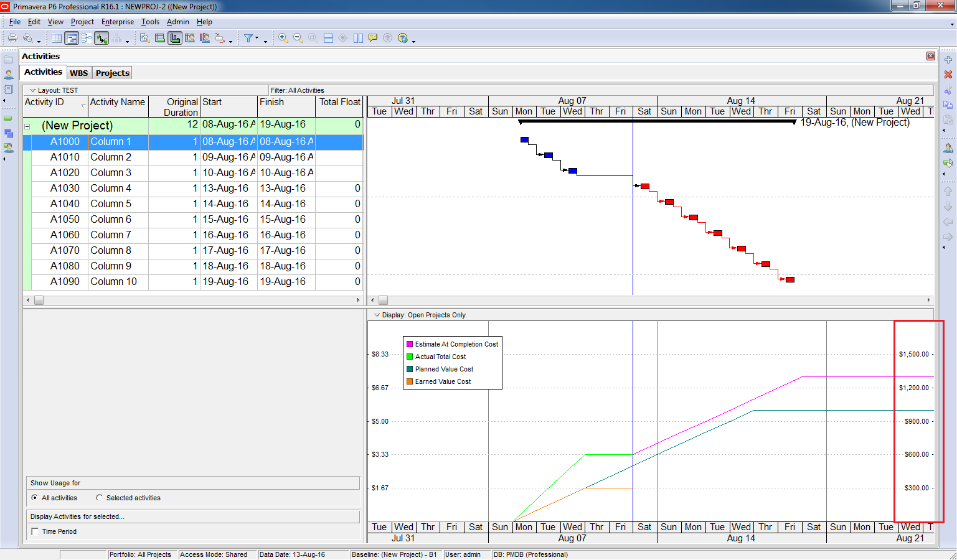957x560 pixels.
Task: Click the Print icon in the toolbar
Action: pyautogui.click(x=12, y=38)
